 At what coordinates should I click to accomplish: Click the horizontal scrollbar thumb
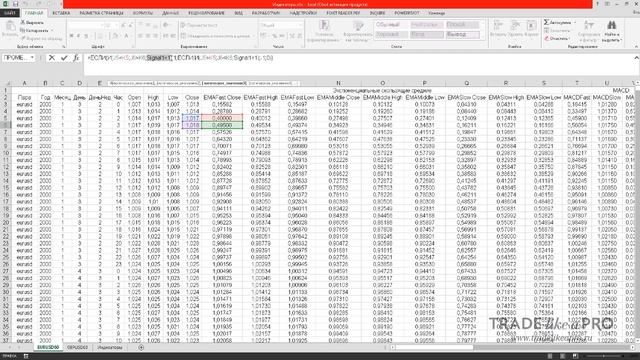434,347
